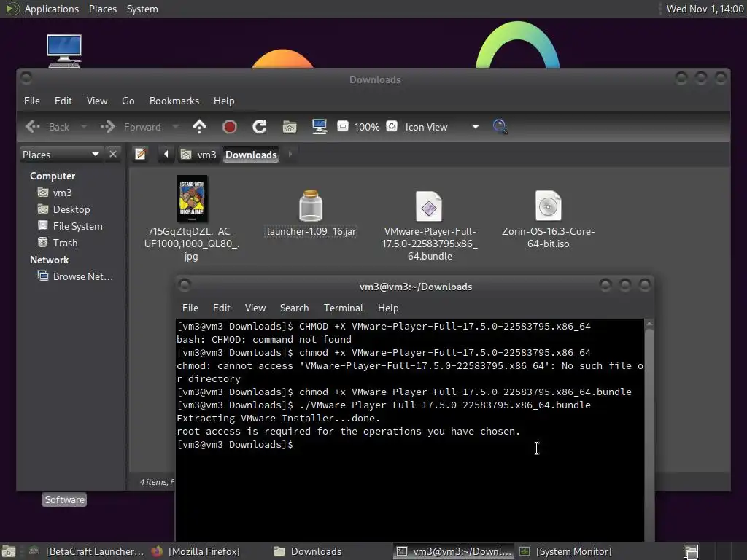Restore BetaCraft Launcher from taskbar
Screen dimensions: 747x560
[x=86, y=551]
